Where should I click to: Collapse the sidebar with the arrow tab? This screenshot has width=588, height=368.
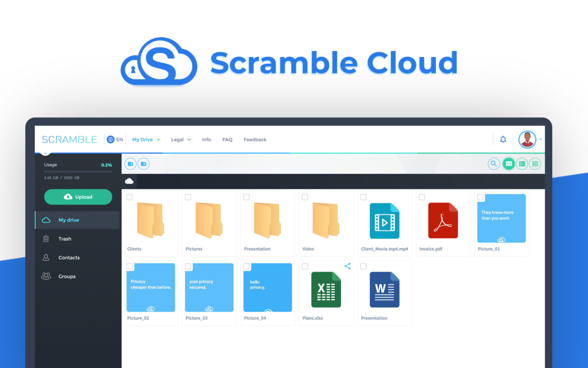click(45, 154)
